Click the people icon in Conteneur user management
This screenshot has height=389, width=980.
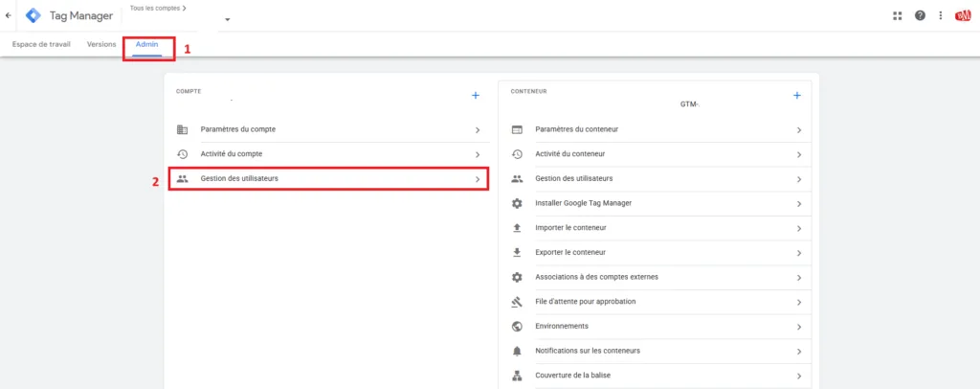click(516, 178)
